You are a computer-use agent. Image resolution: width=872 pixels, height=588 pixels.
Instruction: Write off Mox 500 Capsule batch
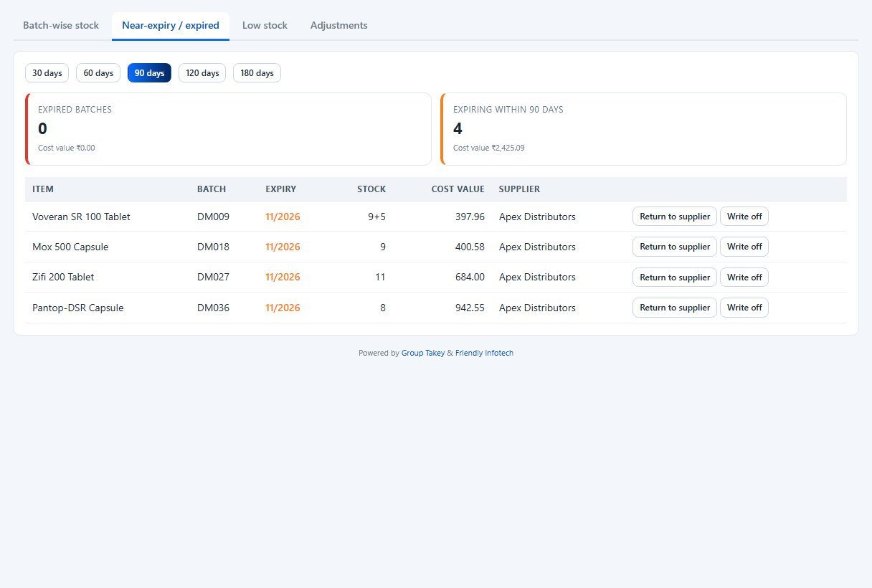tap(744, 247)
